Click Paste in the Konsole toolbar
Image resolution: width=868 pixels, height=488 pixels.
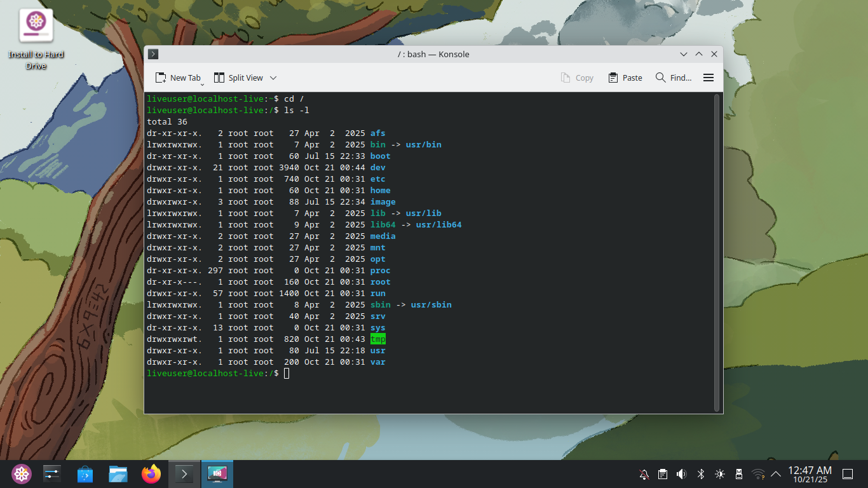[625, 78]
